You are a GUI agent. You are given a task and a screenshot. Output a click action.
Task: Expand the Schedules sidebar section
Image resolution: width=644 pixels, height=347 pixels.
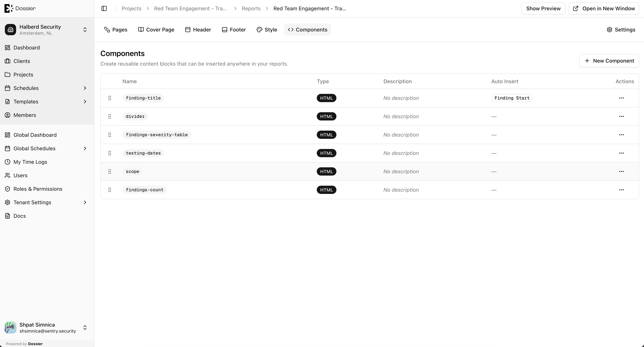(85, 88)
